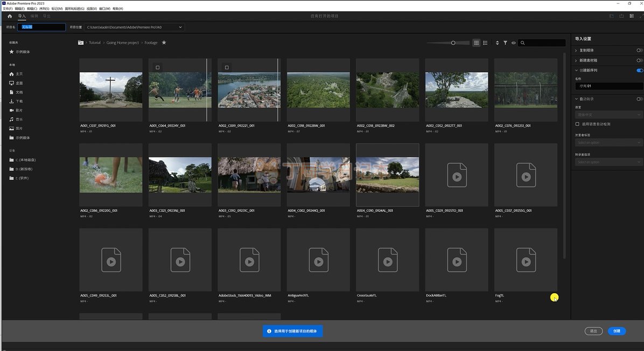Select checkbox on A001_C064_09224Y_001 clip
This screenshot has height=351, width=644.
tap(157, 67)
